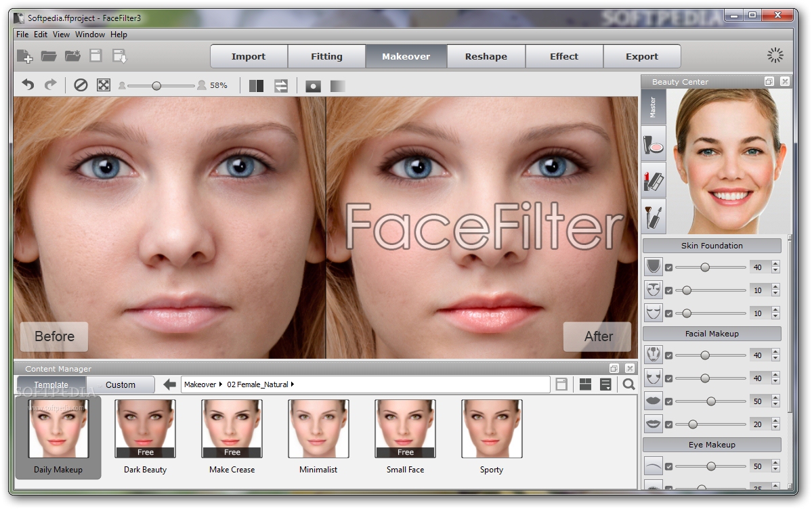The image size is (812, 509).
Task: Click the Eye Makeup eyebrow slider
Action: coord(710,466)
